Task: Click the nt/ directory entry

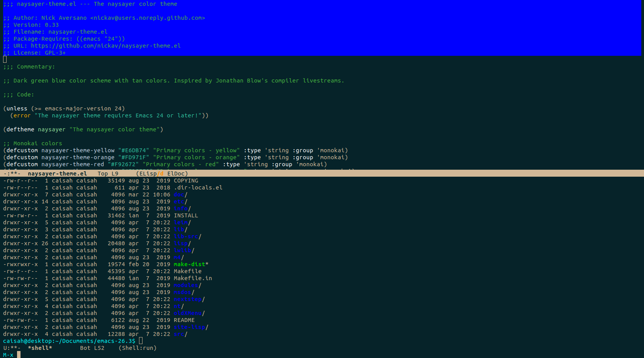Action: [179, 306]
